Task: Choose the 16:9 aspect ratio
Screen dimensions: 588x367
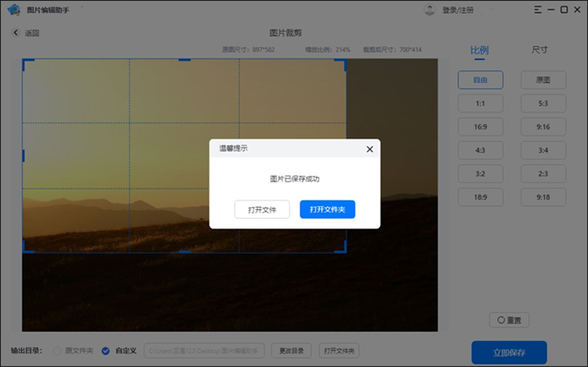Action: (x=480, y=127)
